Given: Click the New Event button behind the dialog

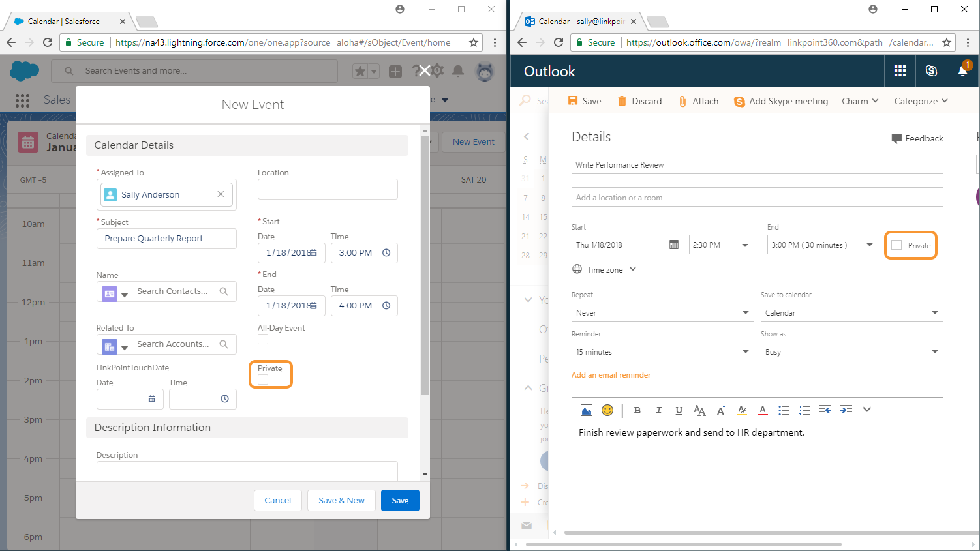Looking at the screenshot, I should tap(474, 141).
